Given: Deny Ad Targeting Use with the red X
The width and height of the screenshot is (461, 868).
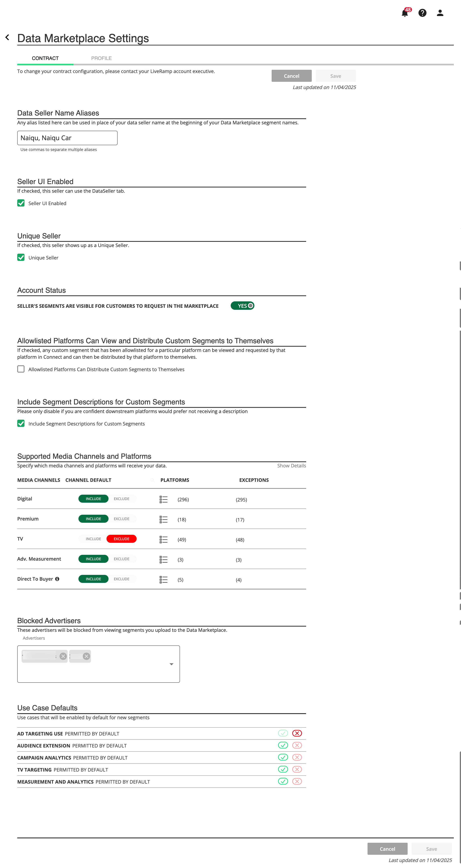Looking at the screenshot, I should (297, 733).
